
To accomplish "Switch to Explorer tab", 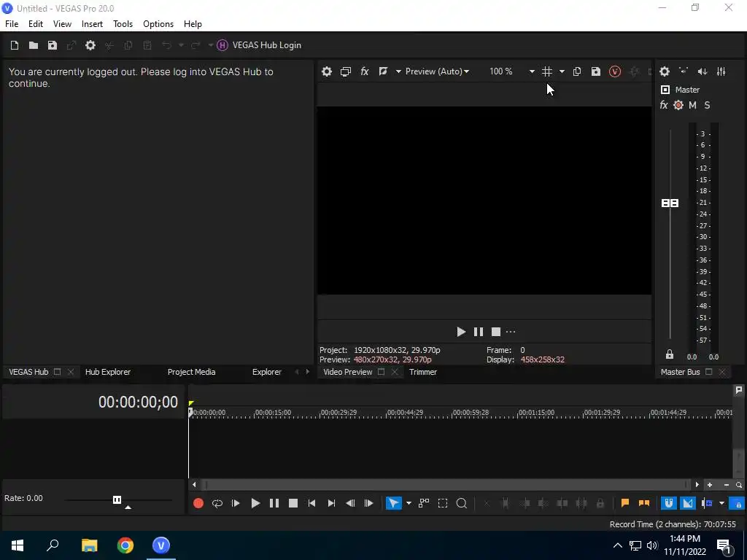I will (267, 372).
